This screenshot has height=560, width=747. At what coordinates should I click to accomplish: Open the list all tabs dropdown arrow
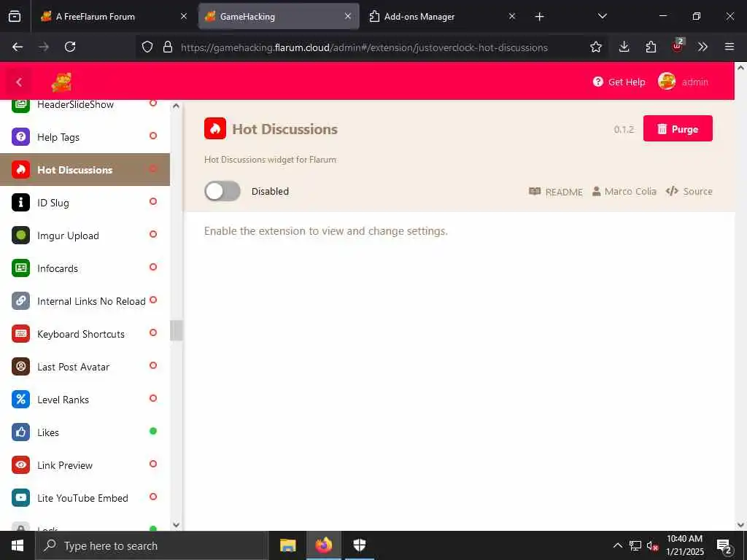point(602,16)
